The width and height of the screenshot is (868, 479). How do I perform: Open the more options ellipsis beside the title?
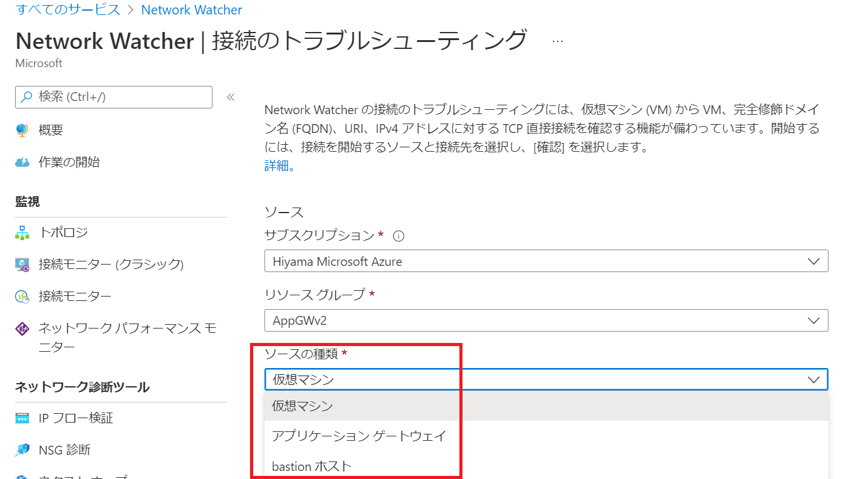pos(557,41)
